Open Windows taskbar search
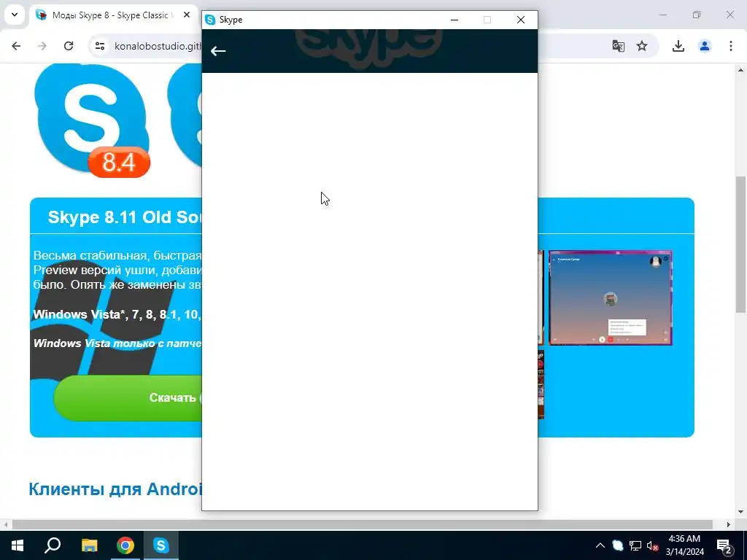The image size is (747, 560). point(53,545)
